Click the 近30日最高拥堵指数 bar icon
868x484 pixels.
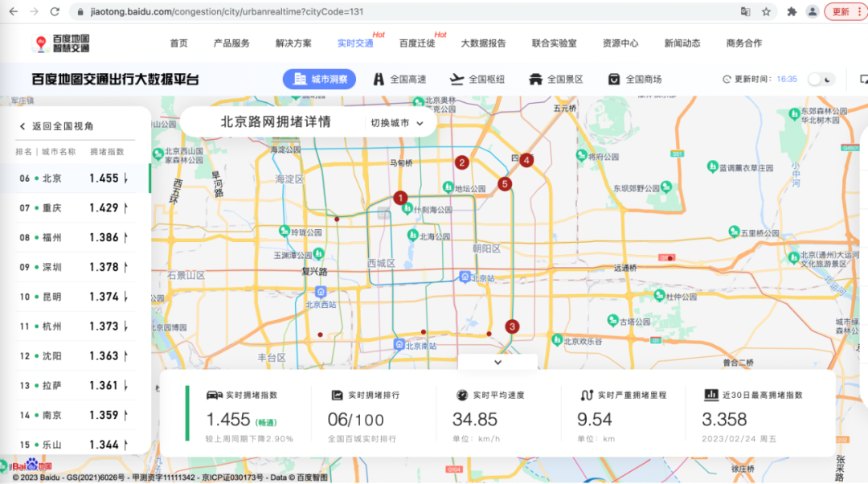[x=711, y=394]
